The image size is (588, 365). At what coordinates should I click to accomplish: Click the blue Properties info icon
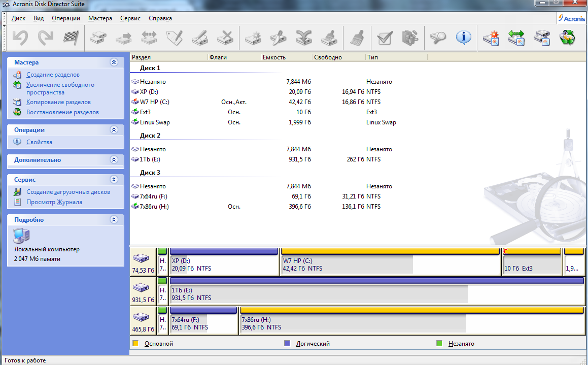tap(464, 38)
